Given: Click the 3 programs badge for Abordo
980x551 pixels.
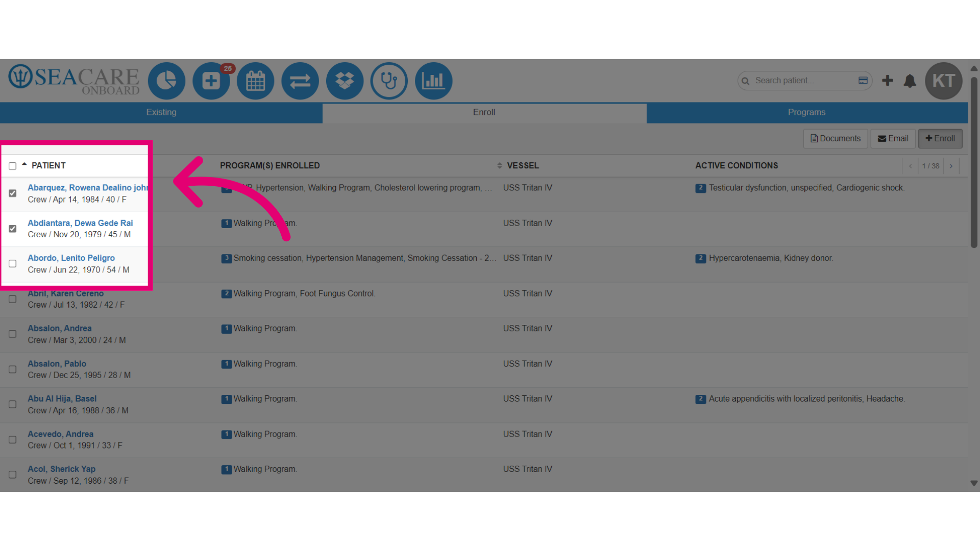Looking at the screenshot, I should 227,259.
